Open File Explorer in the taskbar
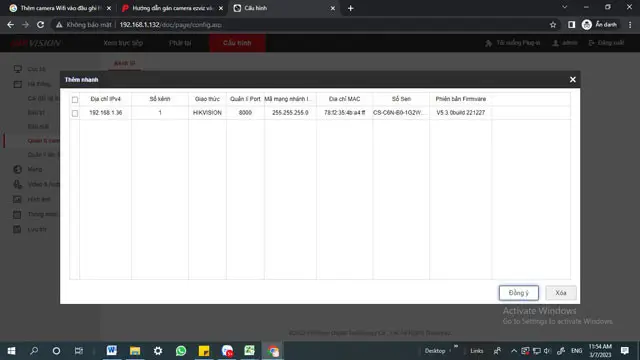640x360 pixels. click(x=135, y=351)
